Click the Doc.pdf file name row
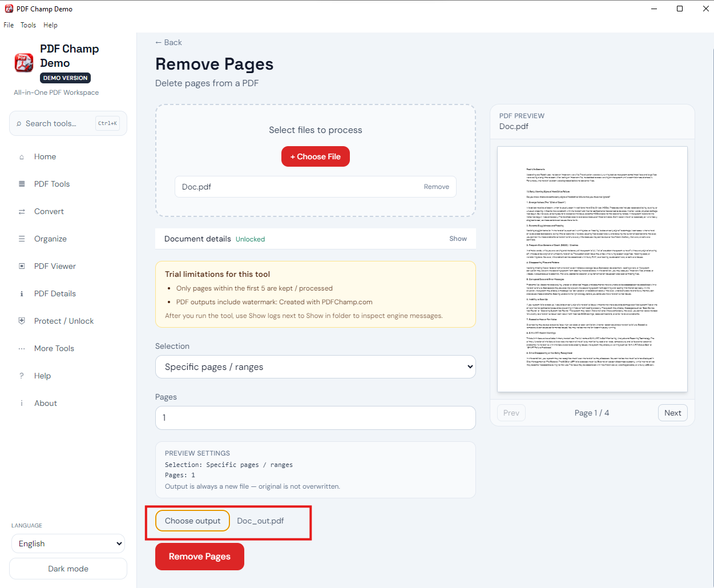Screen dimensions: 714x588 click(316, 187)
